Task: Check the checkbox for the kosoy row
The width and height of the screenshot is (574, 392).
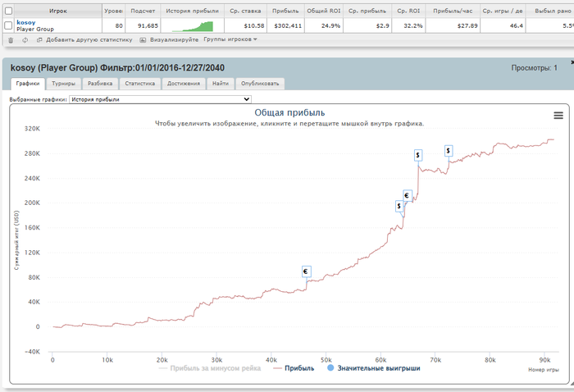Action: coord(8,25)
